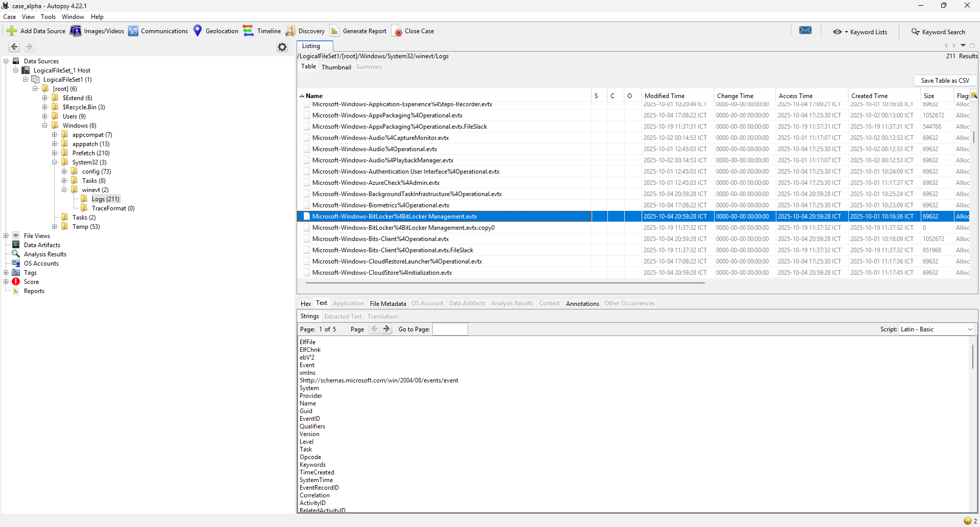980x527 pixels.
Task: Expand the Users (9) folder
Action: 45,116
